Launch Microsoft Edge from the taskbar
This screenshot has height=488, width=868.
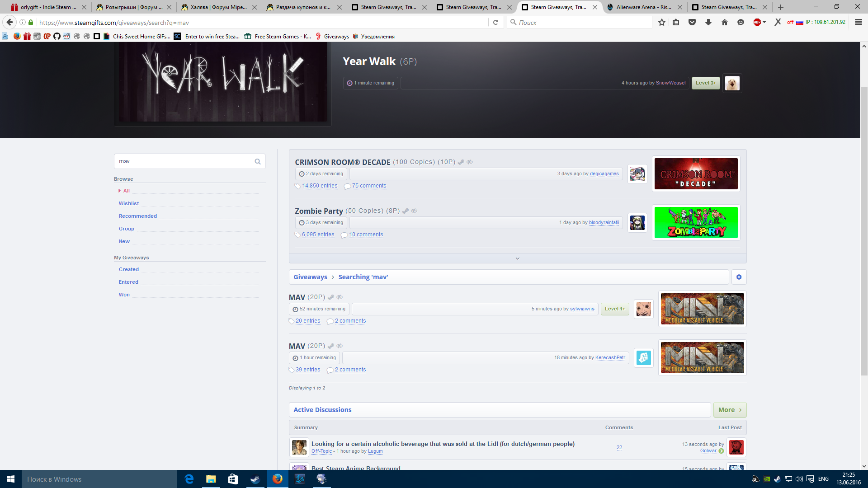coord(189,479)
